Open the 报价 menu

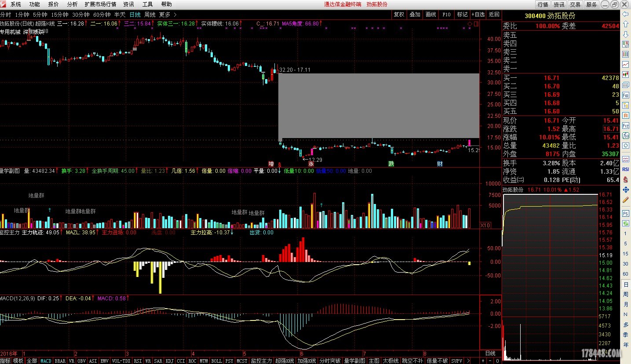(53, 4)
